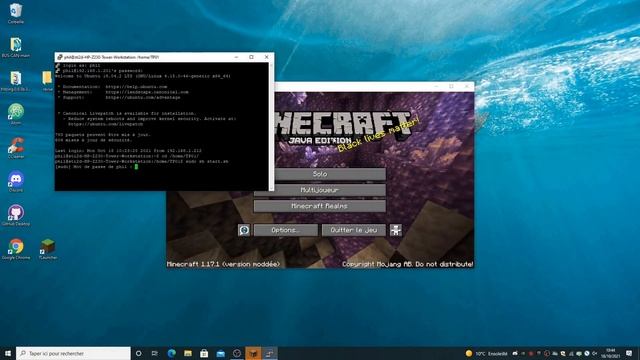The image size is (640, 360).
Task: Click the sudo password prompt line in terminal
Action: pyautogui.click(x=97, y=167)
